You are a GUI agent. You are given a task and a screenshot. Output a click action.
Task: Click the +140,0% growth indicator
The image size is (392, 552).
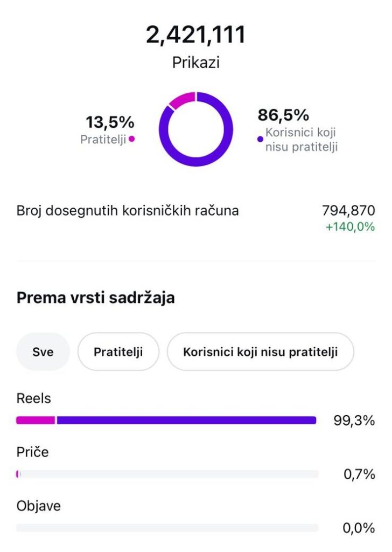[x=350, y=227]
